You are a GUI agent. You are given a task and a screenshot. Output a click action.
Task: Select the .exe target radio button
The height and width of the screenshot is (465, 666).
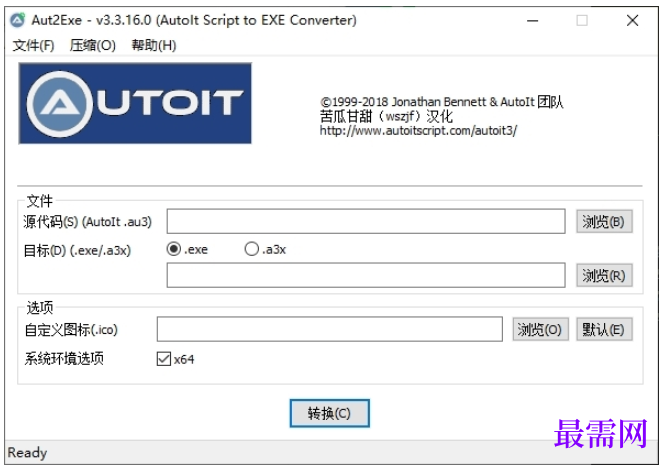pyautogui.click(x=174, y=249)
